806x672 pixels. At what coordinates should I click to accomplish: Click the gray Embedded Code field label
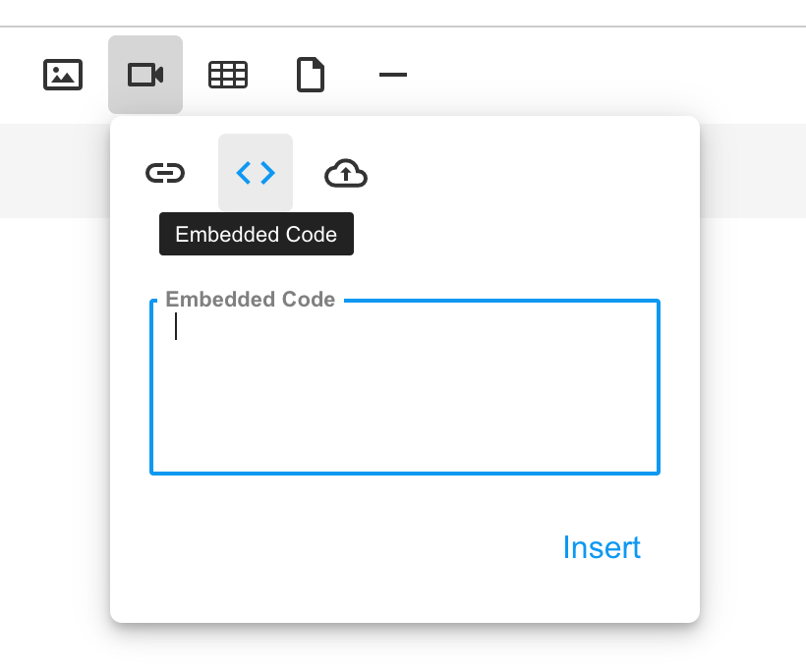pyautogui.click(x=251, y=299)
